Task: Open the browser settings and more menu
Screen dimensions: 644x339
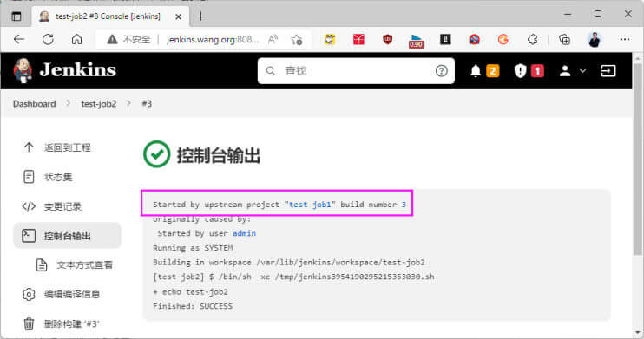Action: tap(625, 39)
